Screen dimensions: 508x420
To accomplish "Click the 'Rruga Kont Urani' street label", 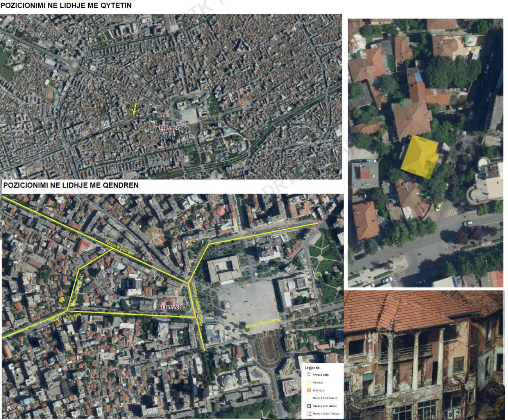I will (77, 291).
